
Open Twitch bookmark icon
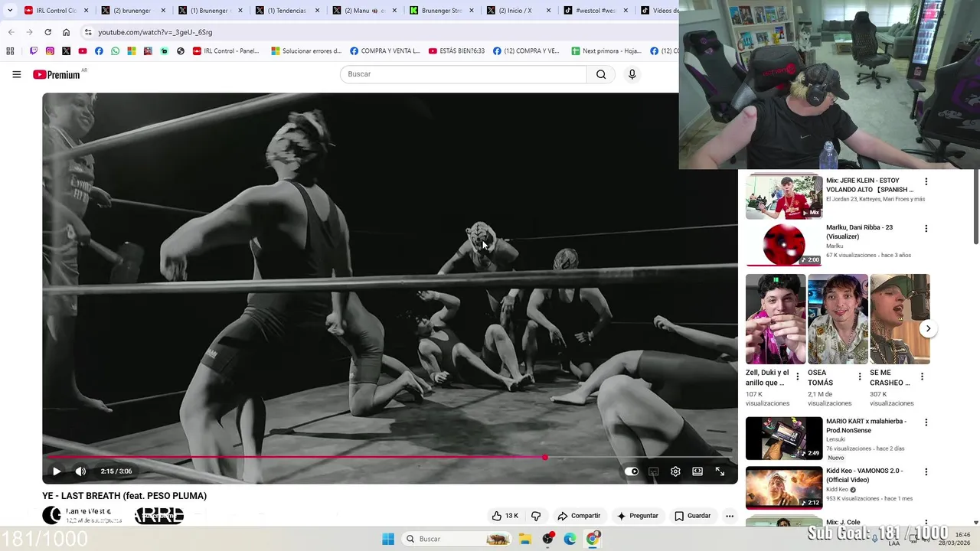[34, 51]
